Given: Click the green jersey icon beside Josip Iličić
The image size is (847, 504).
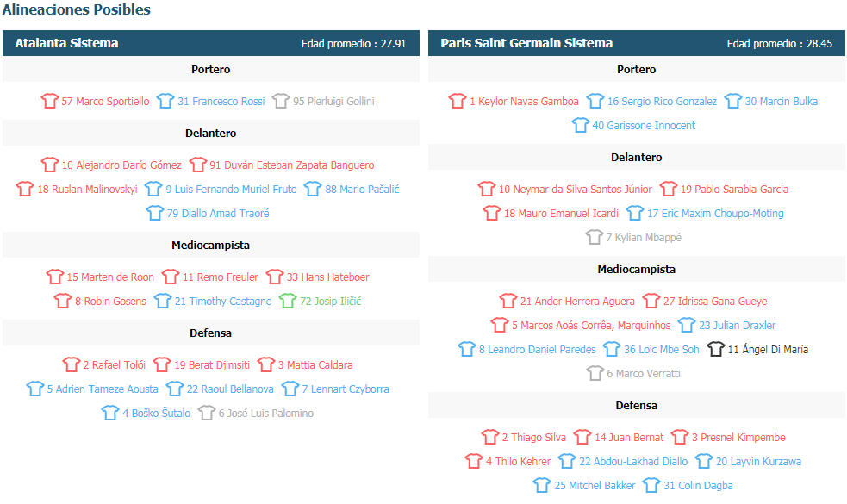Looking at the screenshot, I should (x=288, y=301).
